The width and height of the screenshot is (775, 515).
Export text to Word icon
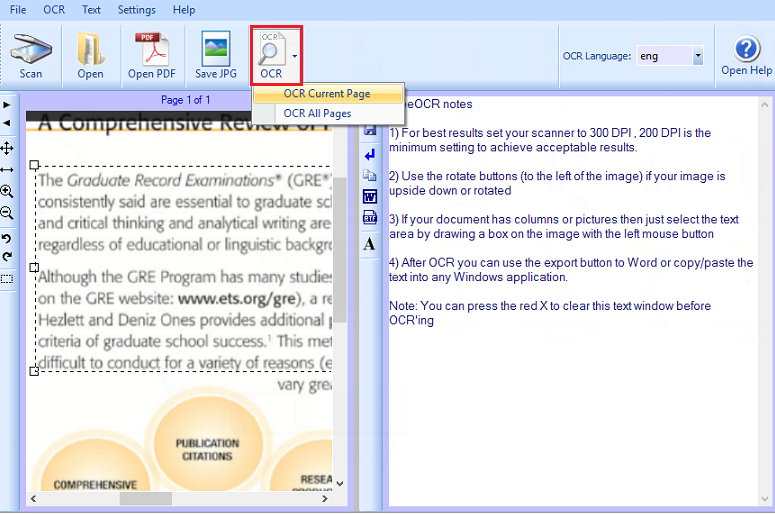pos(370,197)
